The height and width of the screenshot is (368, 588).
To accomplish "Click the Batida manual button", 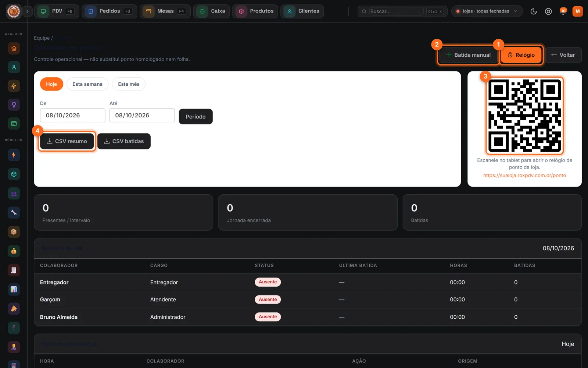I will (x=468, y=55).
